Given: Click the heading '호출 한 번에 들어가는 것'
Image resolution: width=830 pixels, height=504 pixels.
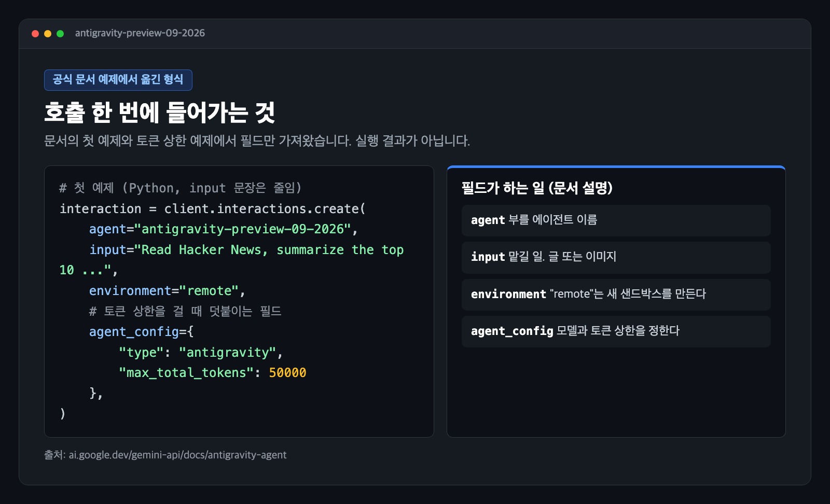Looking at the screenshot, I should (x=160, y=113).
